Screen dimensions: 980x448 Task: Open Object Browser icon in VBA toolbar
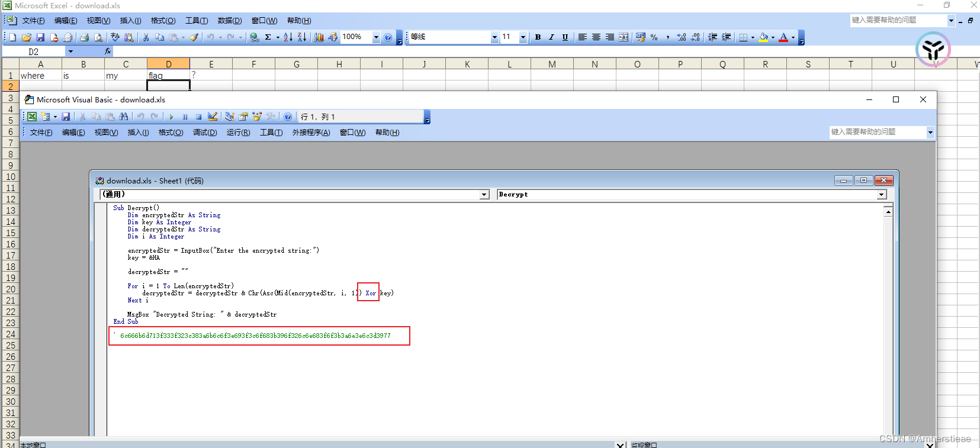[257, 117]
